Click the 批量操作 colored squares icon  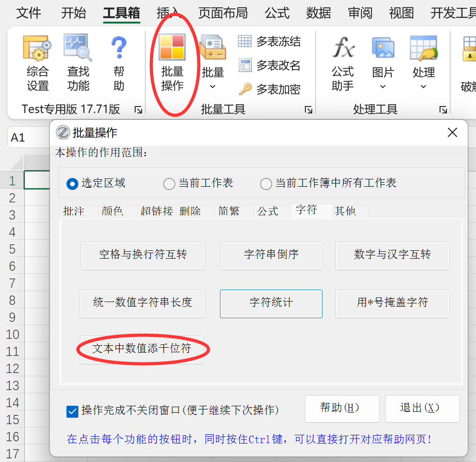(172, 47)
